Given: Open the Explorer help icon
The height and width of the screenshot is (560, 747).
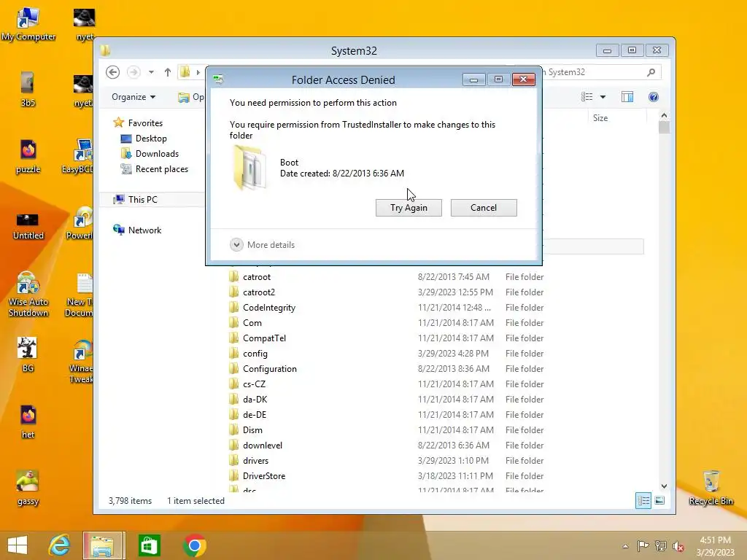Looking at the screenshot, I should 653,97.
